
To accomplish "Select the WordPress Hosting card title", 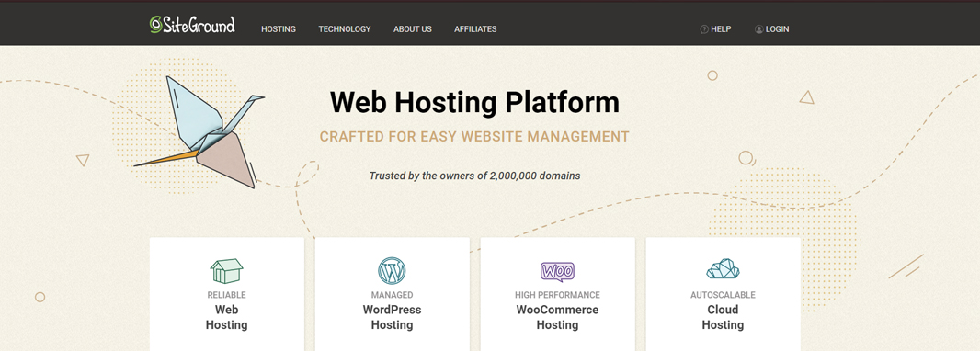I will pyautogui.click(x=392, y=317).
